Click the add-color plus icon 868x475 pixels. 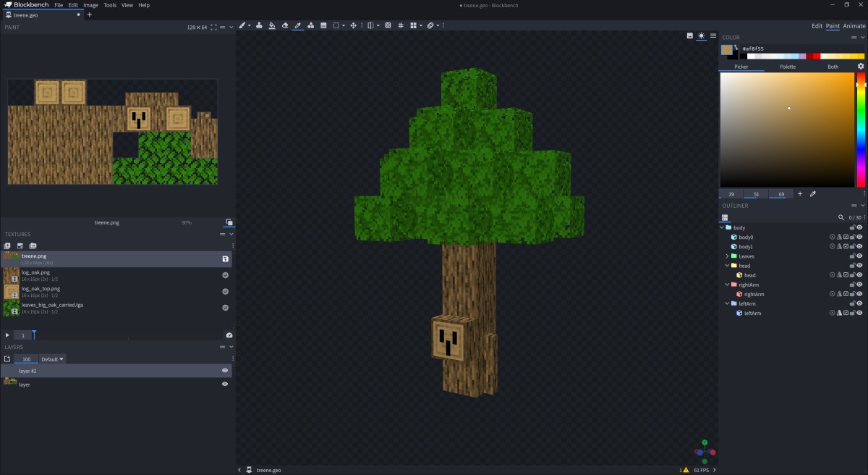[800, 194]
